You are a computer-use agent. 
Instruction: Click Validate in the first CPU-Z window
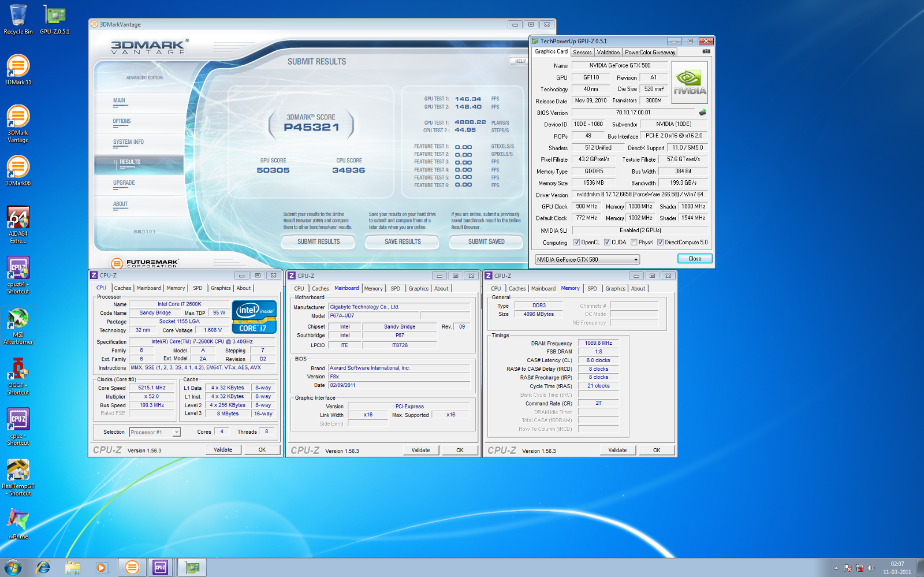coord(223,449)
